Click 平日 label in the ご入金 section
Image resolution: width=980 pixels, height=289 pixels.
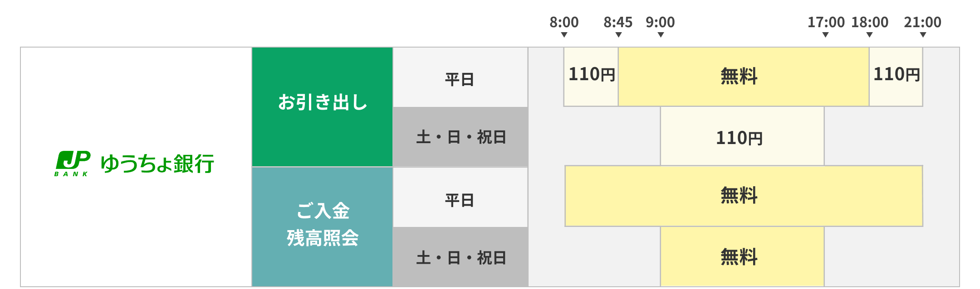[460, 200]
